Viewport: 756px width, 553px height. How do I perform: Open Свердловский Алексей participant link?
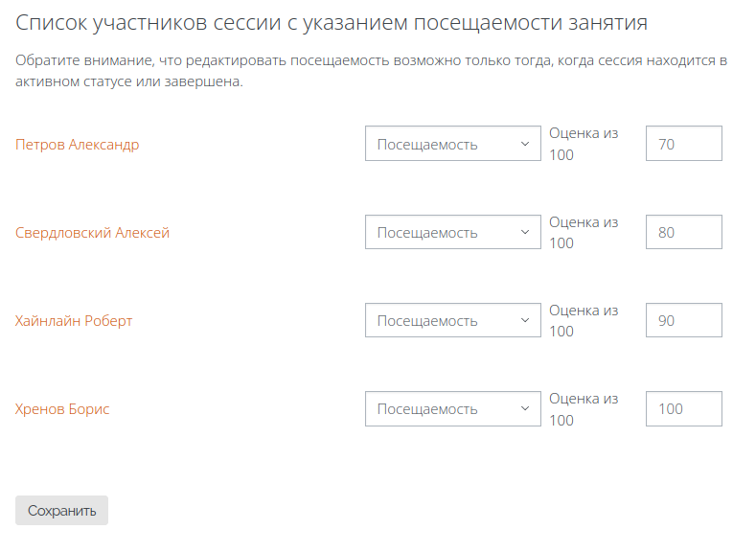[92, 232]
